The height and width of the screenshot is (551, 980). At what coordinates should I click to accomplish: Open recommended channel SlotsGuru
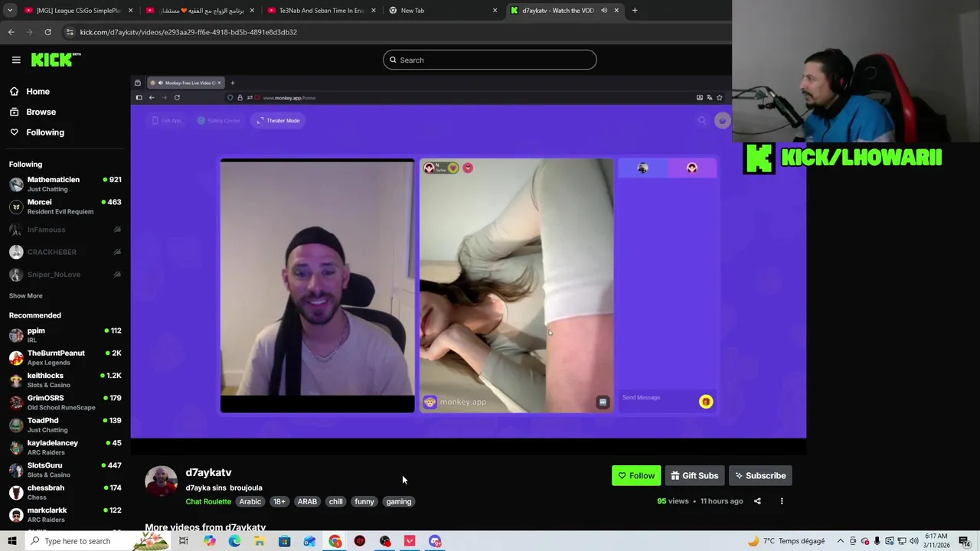pyautogui.click(x=65, y=470)
